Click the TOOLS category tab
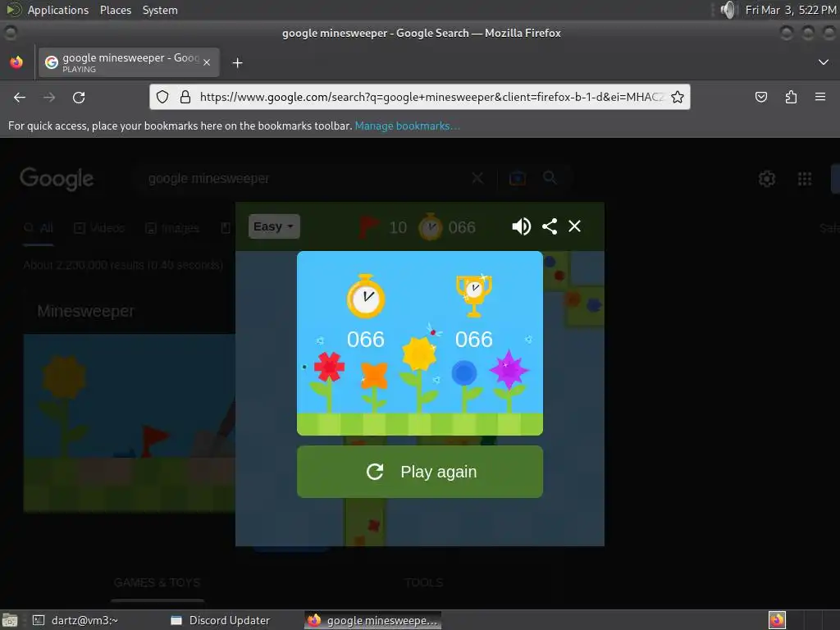840x630 pixels. point(424,582)
